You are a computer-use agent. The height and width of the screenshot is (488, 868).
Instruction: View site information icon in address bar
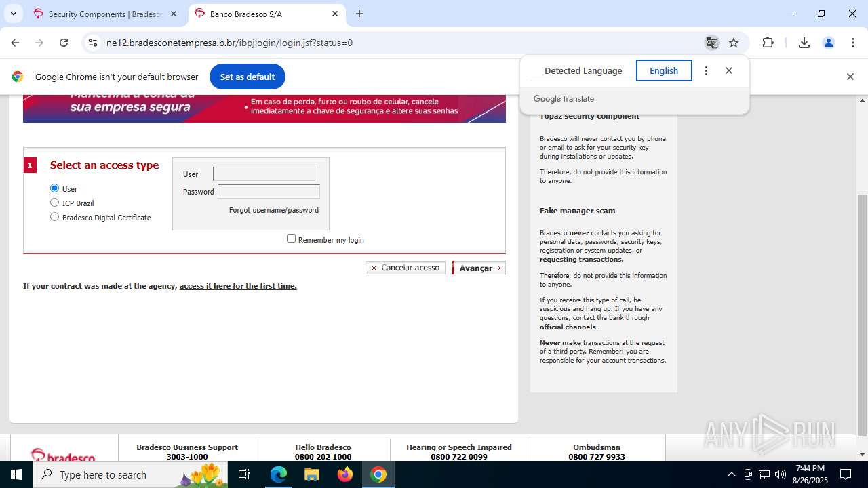pos(93,43)
